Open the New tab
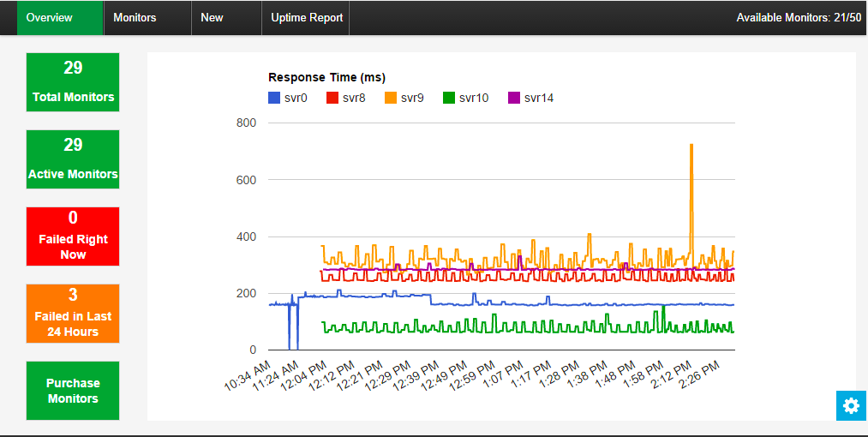 point(212,18)
